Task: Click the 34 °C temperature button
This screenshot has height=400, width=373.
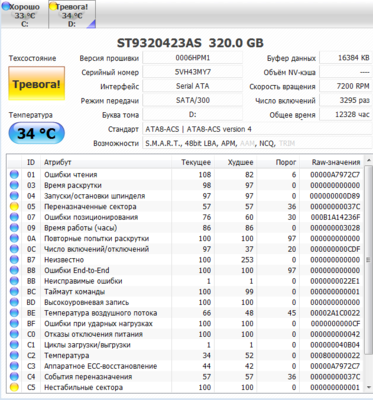Action: click(x=37, y=133)
